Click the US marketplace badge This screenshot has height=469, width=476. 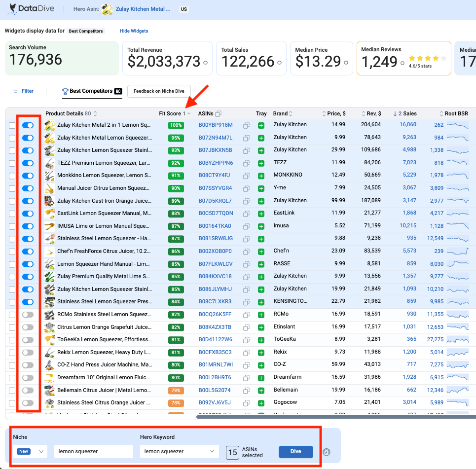coord(183,9)
